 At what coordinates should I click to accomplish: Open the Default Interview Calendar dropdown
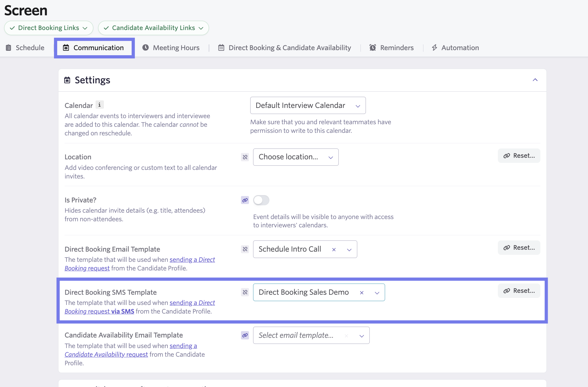pos(308,105)
